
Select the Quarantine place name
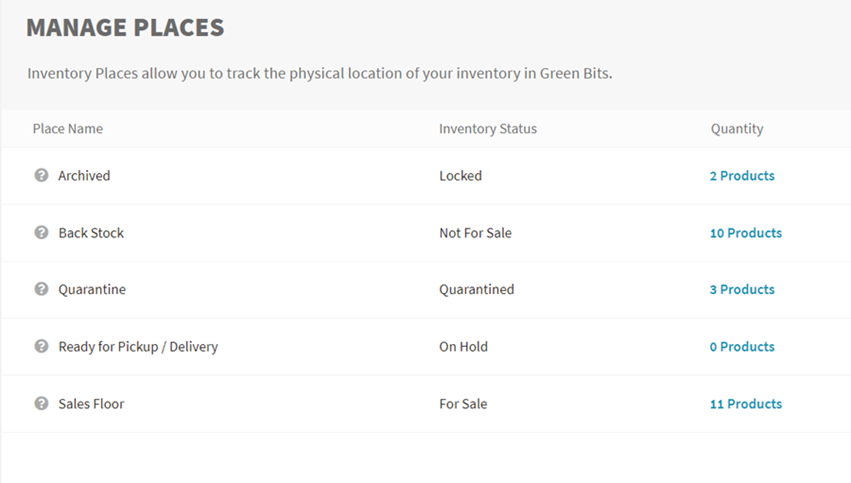coord(92,289)
